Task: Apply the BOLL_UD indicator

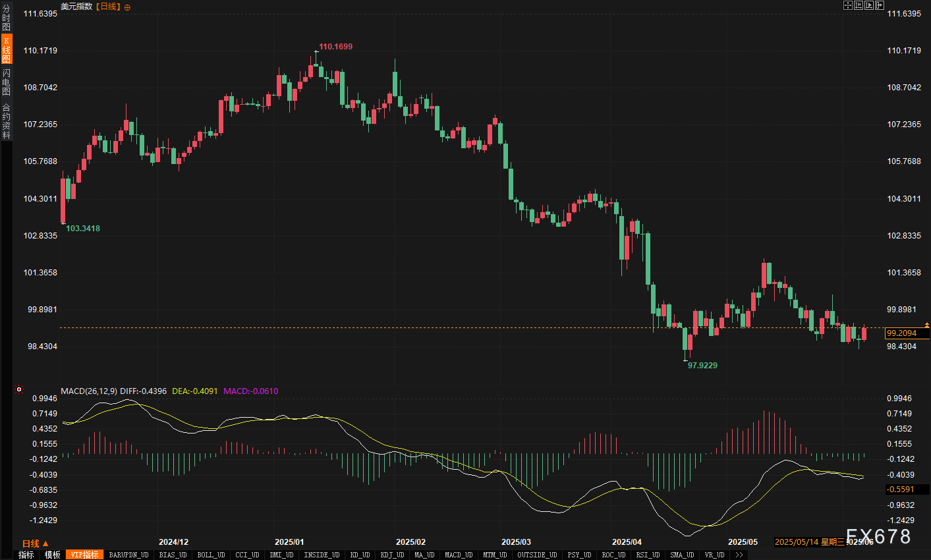Action: [x=211, y=555]
